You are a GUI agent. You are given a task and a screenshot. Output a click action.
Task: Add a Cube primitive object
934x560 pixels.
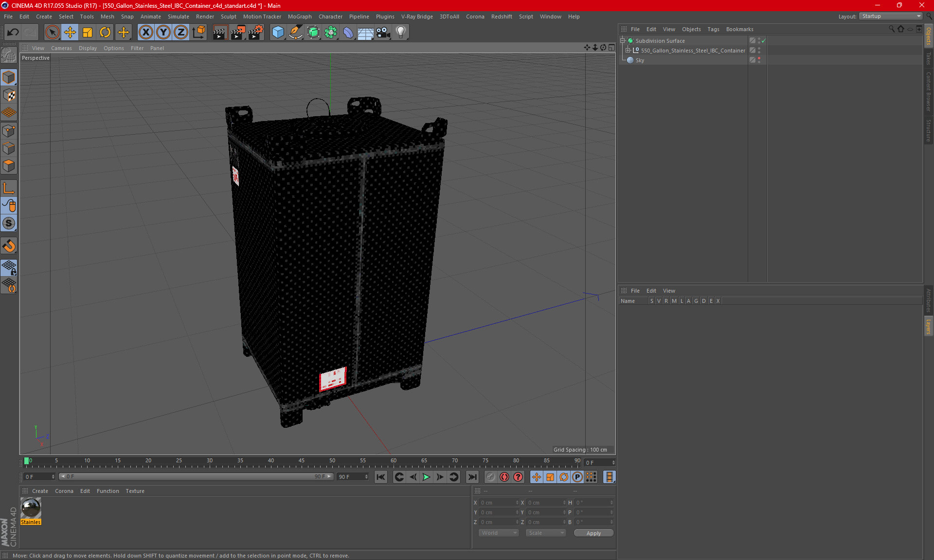[x=278, y=33]
